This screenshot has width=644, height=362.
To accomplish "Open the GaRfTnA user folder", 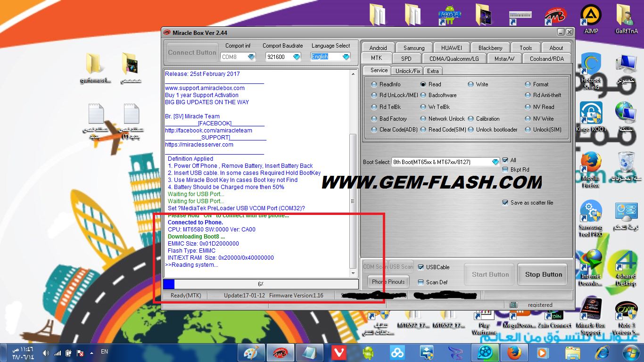I will 627,19.
